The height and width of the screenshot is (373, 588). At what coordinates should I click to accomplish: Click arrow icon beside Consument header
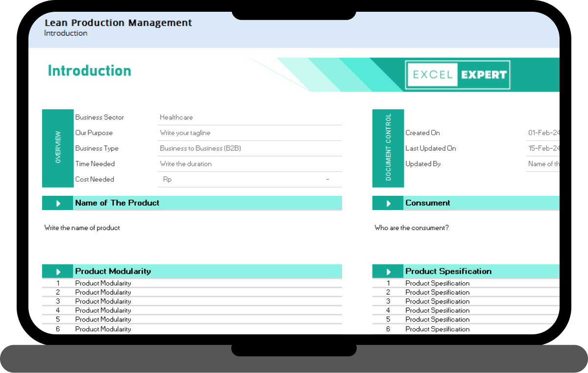click(x=388, y=203)
